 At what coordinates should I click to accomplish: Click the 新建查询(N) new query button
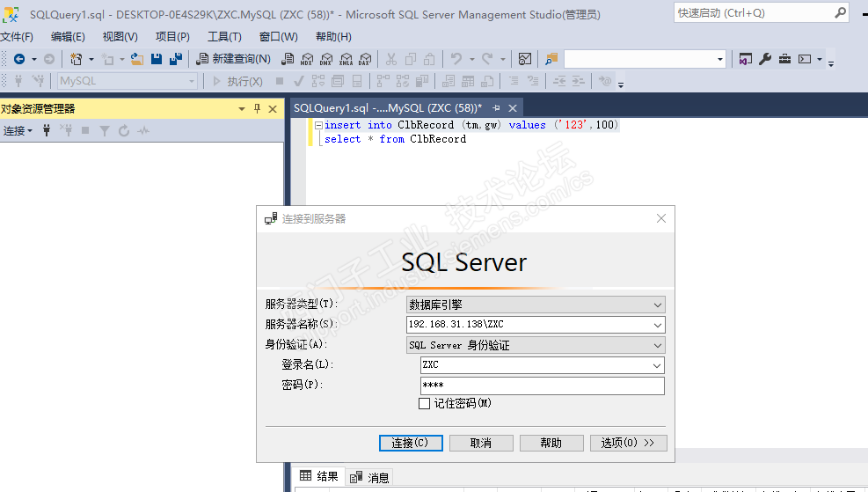[234, 59]
